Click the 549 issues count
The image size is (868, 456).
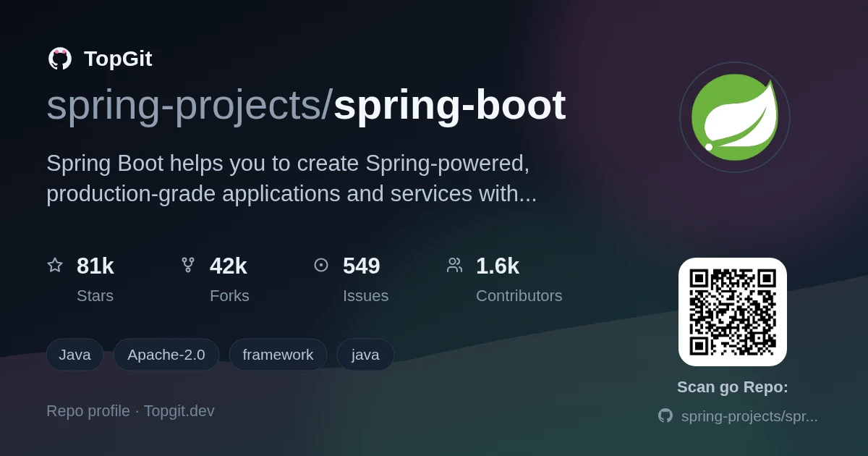[x=362, y=266]
